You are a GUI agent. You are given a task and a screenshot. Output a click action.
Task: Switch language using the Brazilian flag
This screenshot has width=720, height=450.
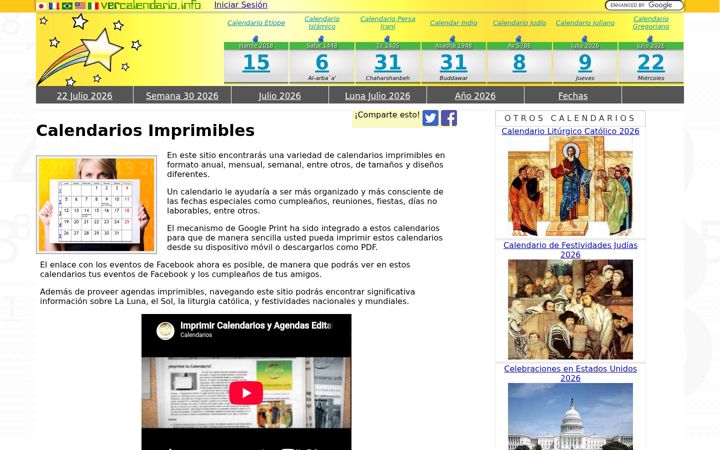[x=67, y=6]
